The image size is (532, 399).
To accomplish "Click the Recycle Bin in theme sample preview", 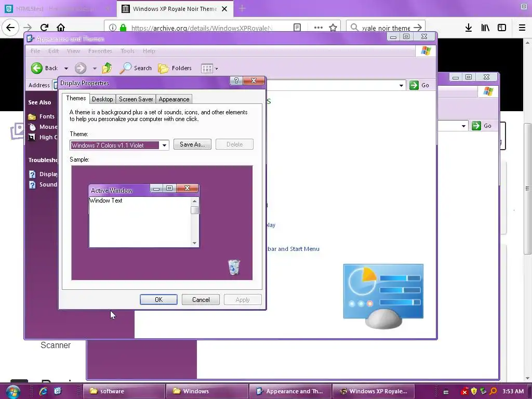I will (234, 267).
